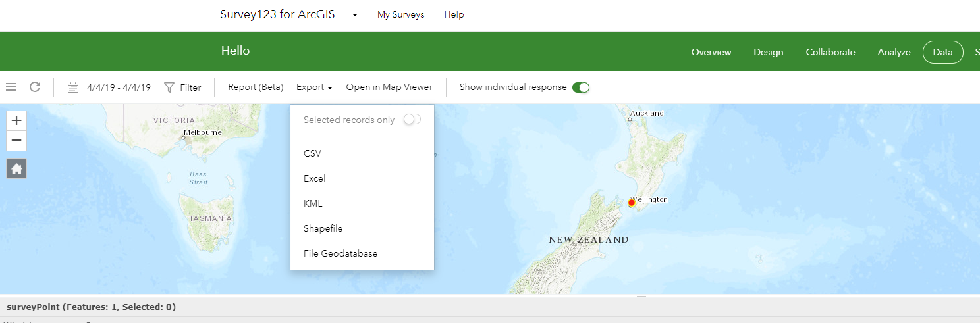Click the Auckland label on map
The height and width of the screenshot is (323, 980).
tap(647, 113)
